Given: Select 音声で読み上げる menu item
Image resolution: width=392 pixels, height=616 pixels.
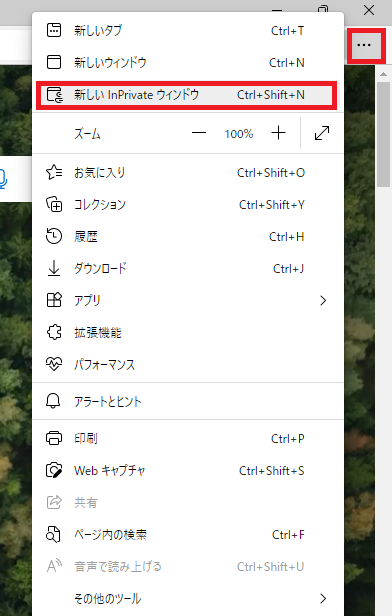Looking at the screenshot, I should 188,566.
